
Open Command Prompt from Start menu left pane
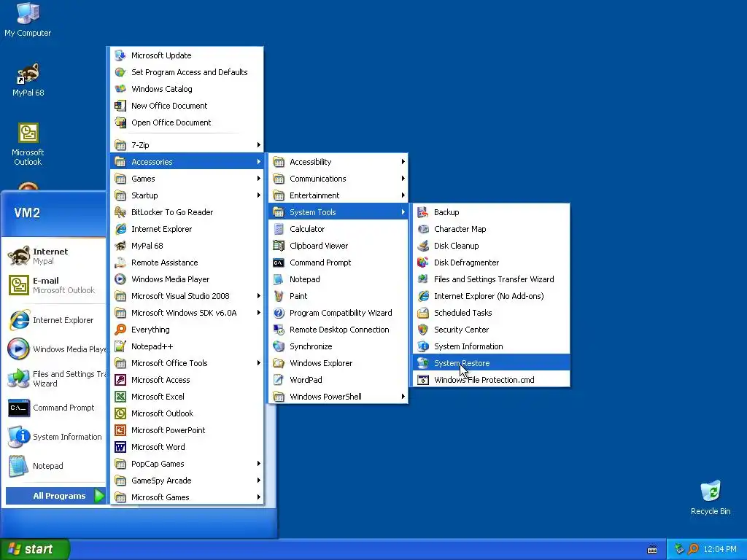(x=55, y=408)
